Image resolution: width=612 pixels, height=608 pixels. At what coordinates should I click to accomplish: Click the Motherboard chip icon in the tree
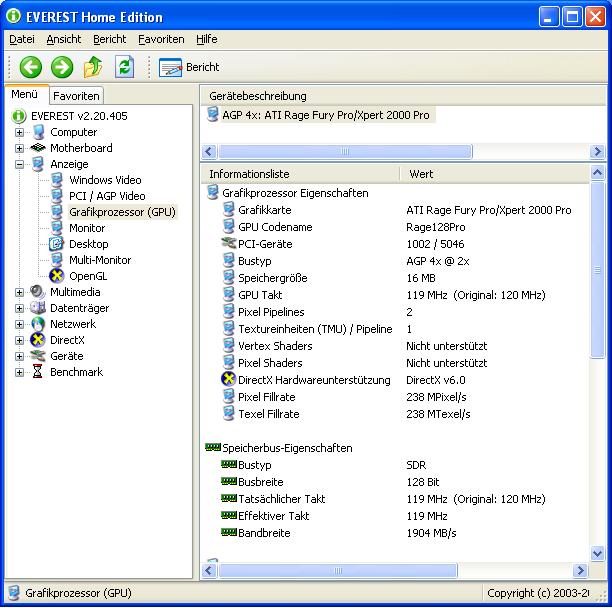pyautogui.click(x=38, y=148)
